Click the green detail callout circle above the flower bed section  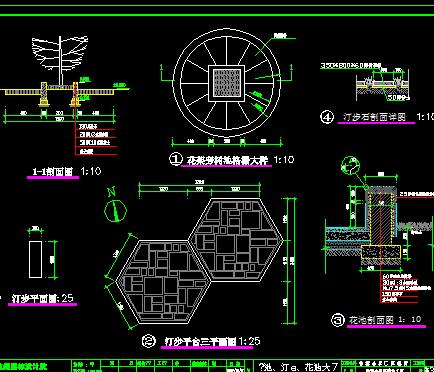click(x=350, y=166)
